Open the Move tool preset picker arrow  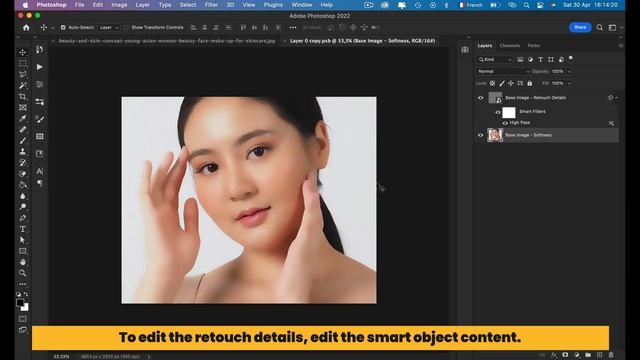[x=52, y=28]
